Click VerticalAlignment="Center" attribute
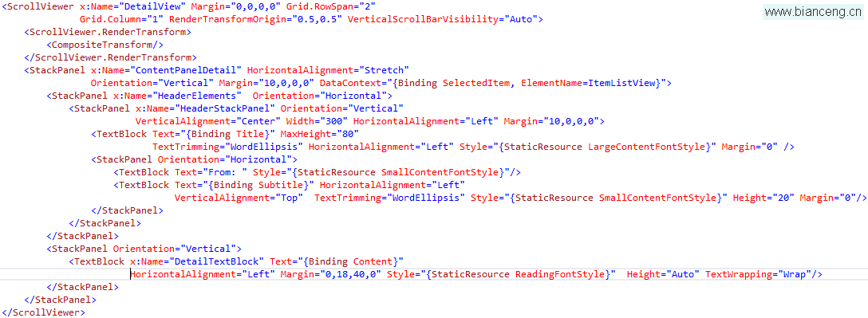This screenshot has height=318, width=868. (207, 120)
